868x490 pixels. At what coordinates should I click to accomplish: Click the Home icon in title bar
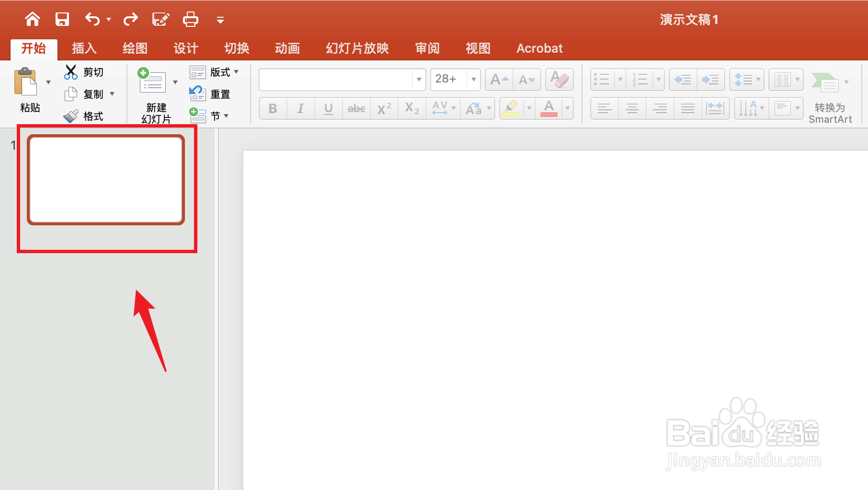(33, 19)
